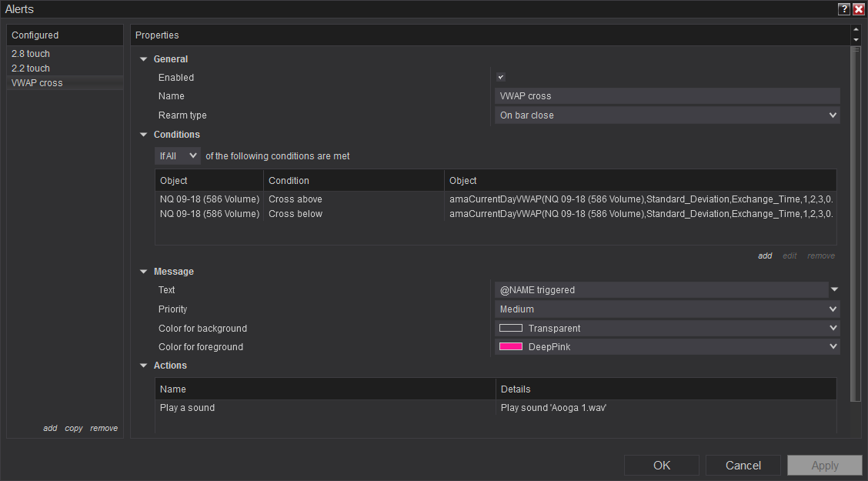Collapse the Message section triangle
868x481 pixels.
coord(143,272)
